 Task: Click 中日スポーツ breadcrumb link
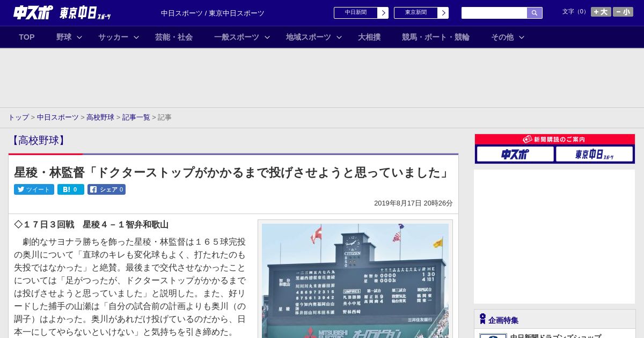(57, 117)
